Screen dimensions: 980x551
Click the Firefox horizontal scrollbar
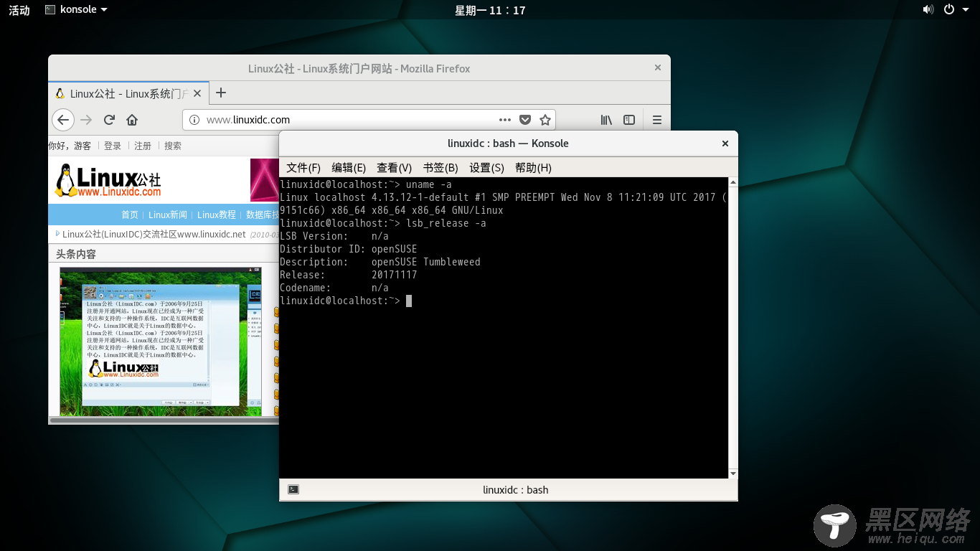pos(164,420)
